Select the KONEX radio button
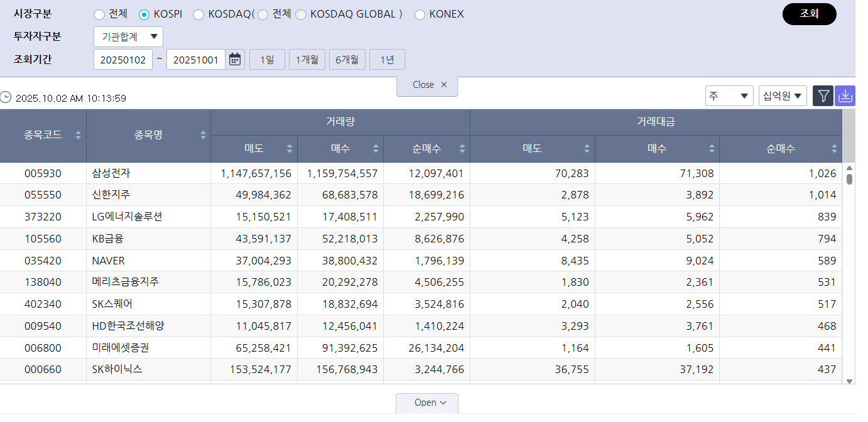 420,14
